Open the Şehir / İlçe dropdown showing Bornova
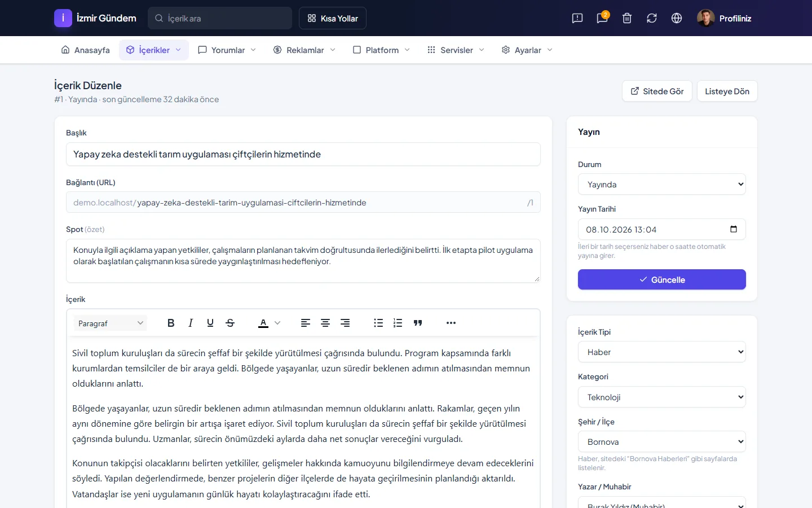Image resolution: width=812 pixels, height=508 pixels. 662,442
